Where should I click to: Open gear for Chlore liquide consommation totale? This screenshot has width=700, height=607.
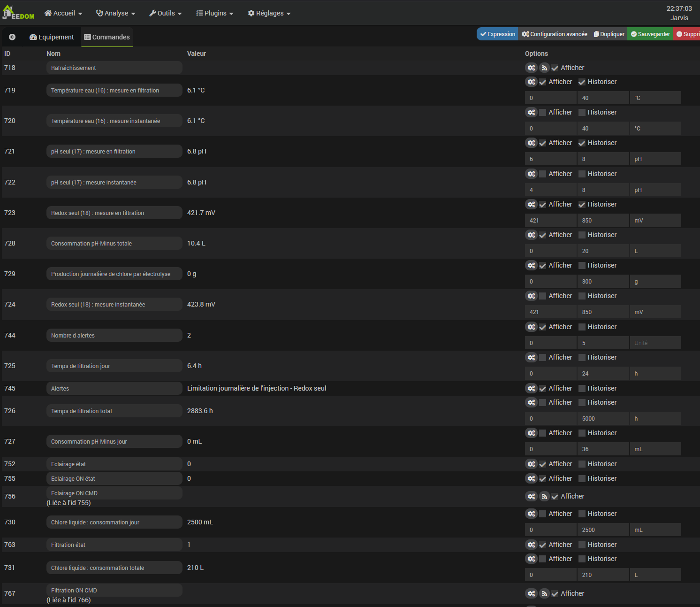point(531,559)
